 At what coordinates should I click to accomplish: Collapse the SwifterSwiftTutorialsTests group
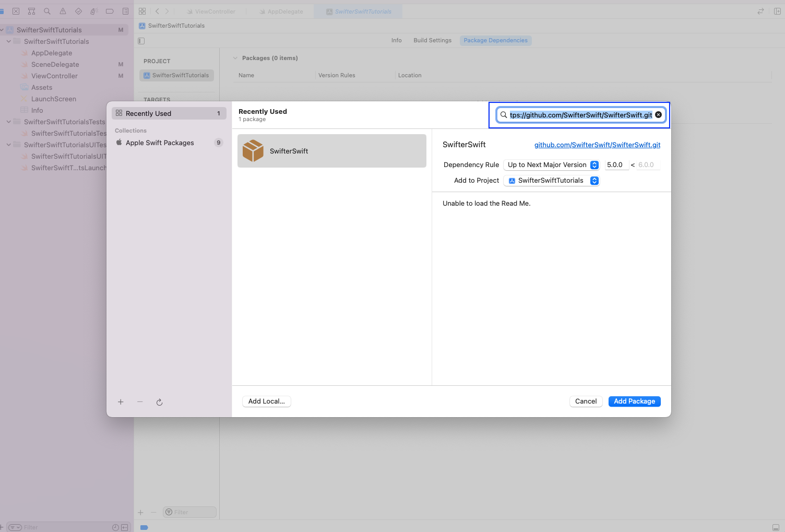point(8,122)
